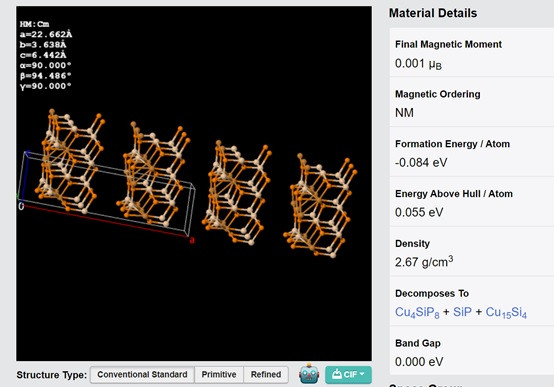Open the Cu4SiP8 decomposition link
Image resolution: width=554 pixels, height=387 pixels.
click(x=417, y=312)
